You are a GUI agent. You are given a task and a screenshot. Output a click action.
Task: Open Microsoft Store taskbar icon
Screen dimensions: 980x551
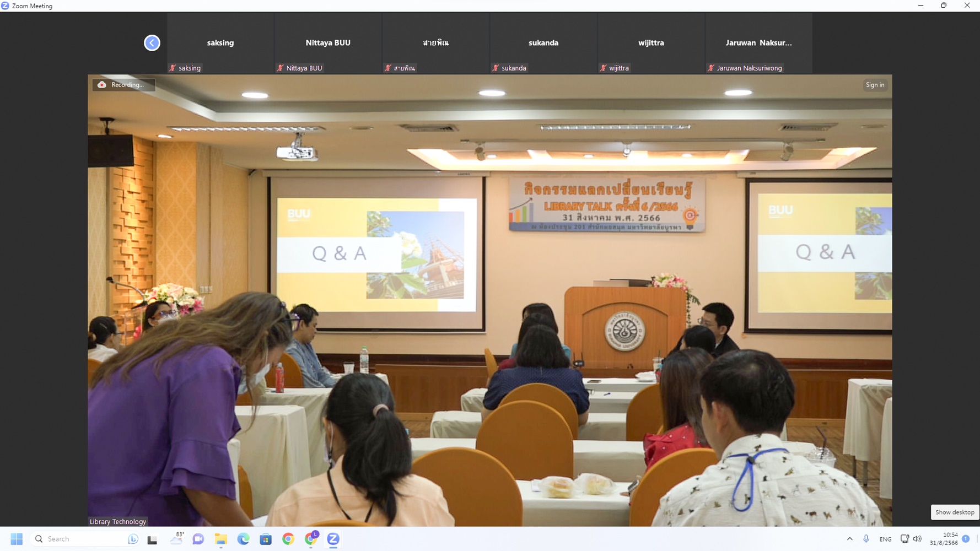click(x=266, y=539)
